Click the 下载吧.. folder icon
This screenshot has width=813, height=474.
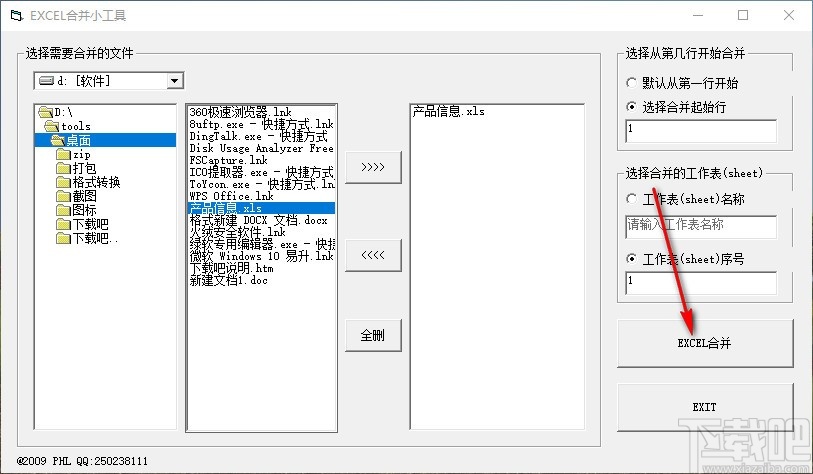tap(63, 238)
